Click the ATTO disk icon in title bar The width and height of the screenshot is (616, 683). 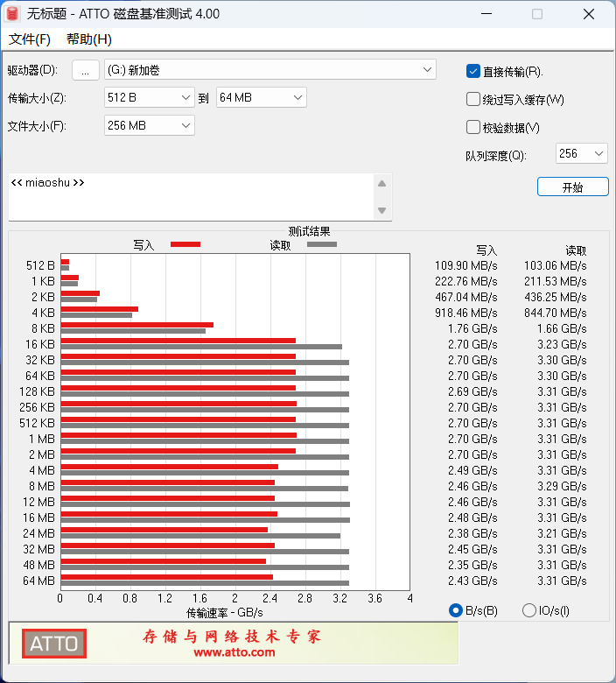click(12, 14)
